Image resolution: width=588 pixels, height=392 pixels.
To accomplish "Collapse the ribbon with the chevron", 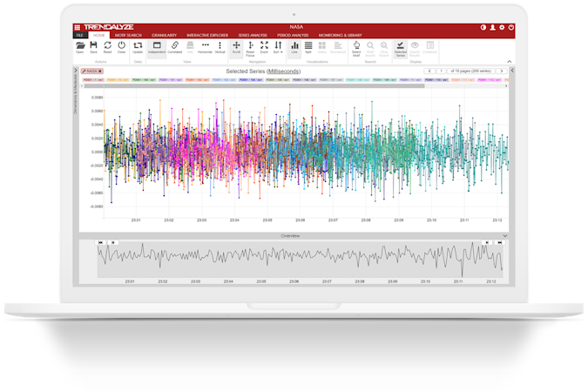I will (510, 62).
